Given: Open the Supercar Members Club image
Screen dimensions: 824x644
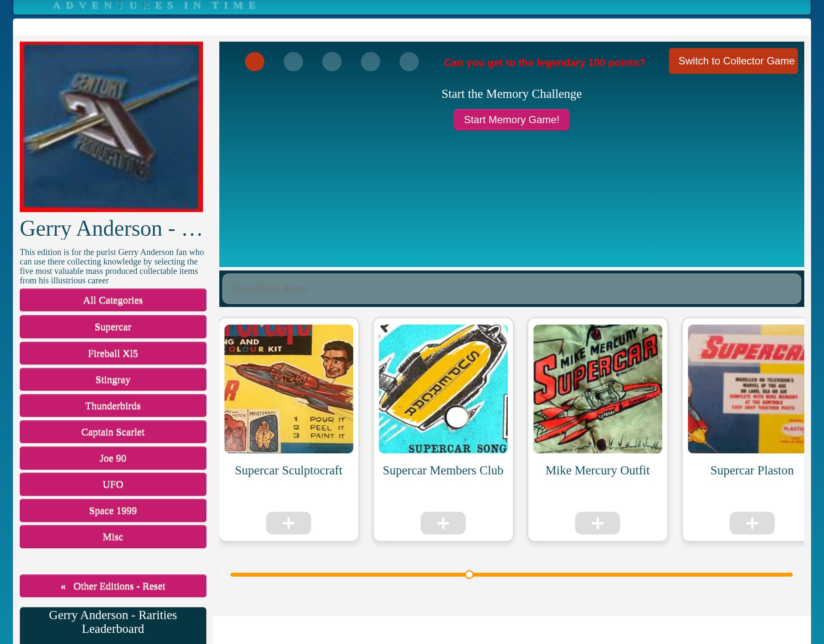Looking at the screenshot, I should coord(443,389).
